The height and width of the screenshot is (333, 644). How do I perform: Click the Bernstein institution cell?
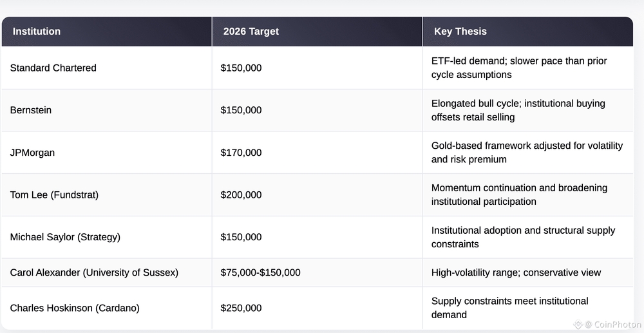[x=31, y=110]
